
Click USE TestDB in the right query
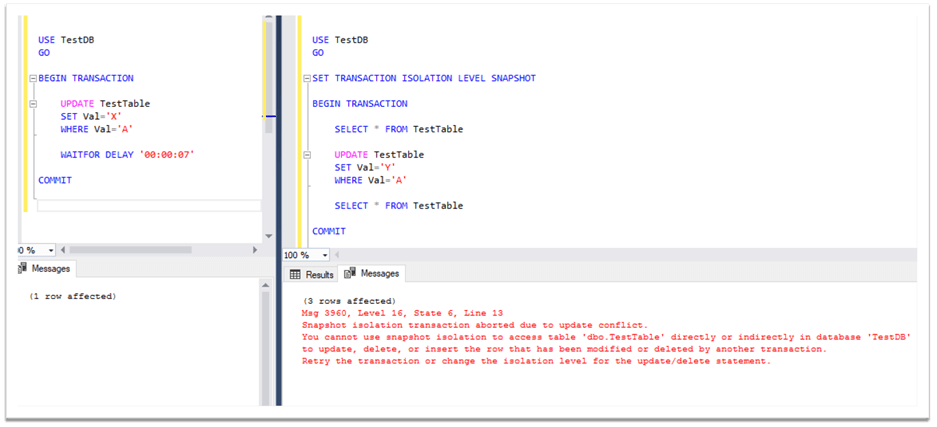[340, 40]
